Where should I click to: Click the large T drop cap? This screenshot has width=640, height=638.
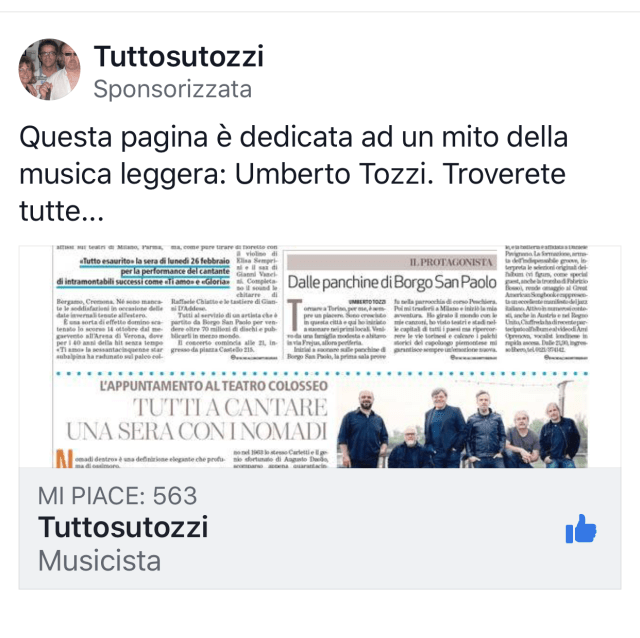(295, 315)
